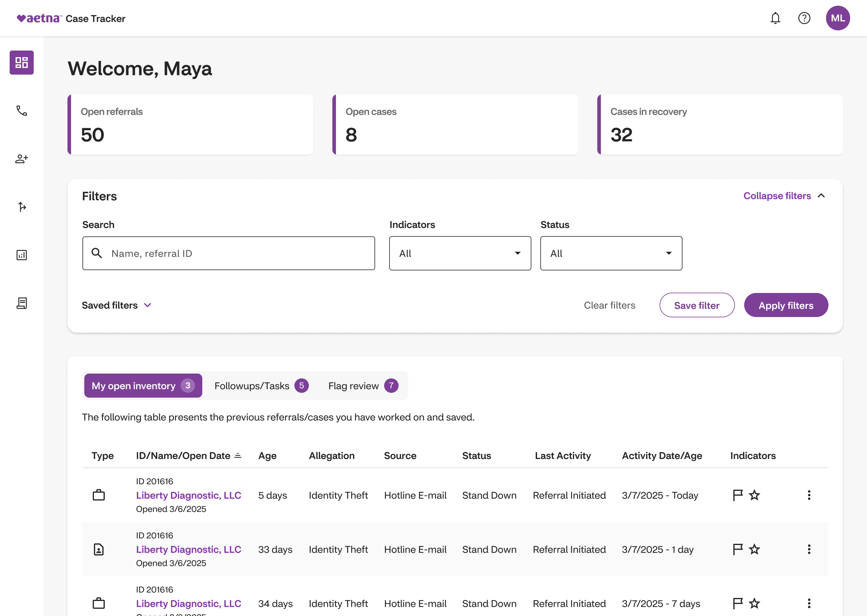Open the dashboard icon in sidebar
867x616 pixels.
click(x=22, y=63)
